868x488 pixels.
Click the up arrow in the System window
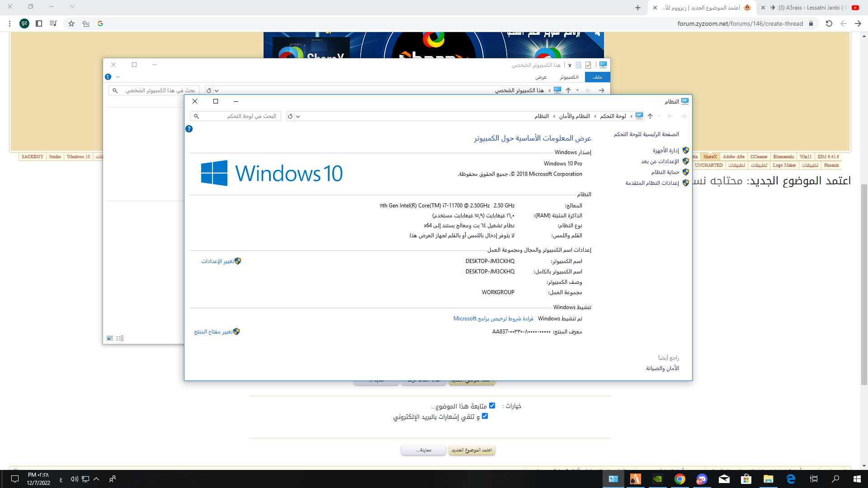650,116
